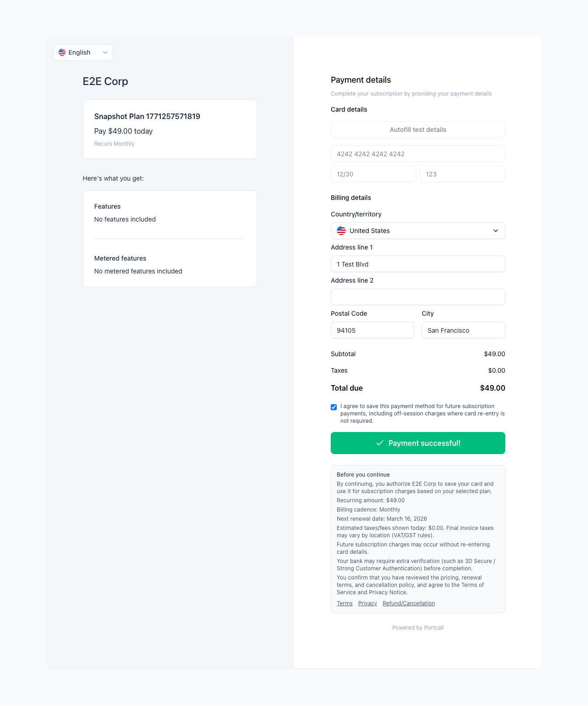Screen dimensions: 588x705
Task: Expand the United States country dropdown
Action: click(x=418, y=231)
